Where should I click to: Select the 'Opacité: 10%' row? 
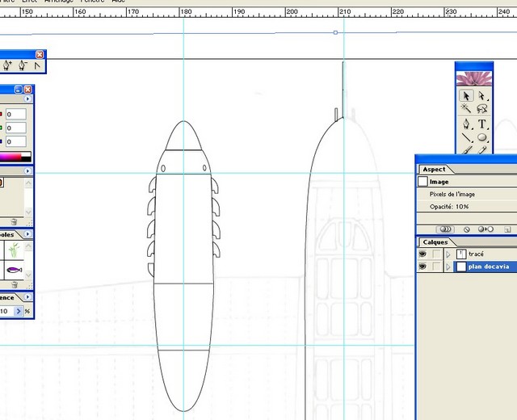(x=467, y=207)
